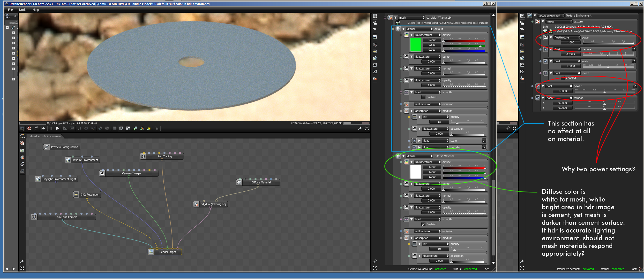Enable smooth checkbox in default material

pos(423,97)
